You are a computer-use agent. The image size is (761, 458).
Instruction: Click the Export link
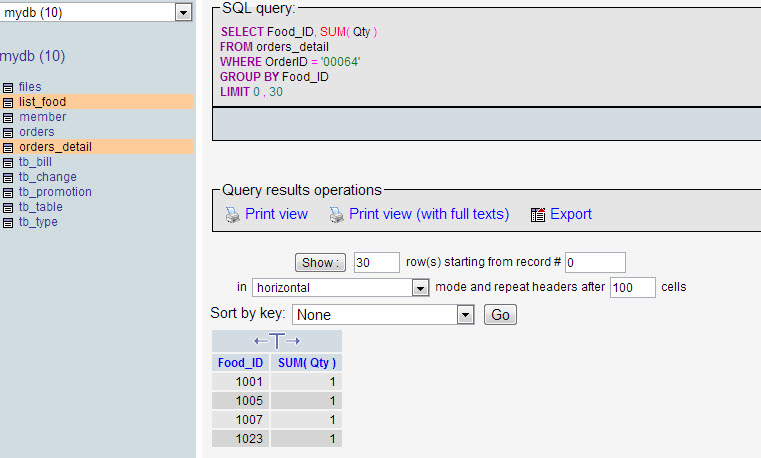click(x=571, y=214)
